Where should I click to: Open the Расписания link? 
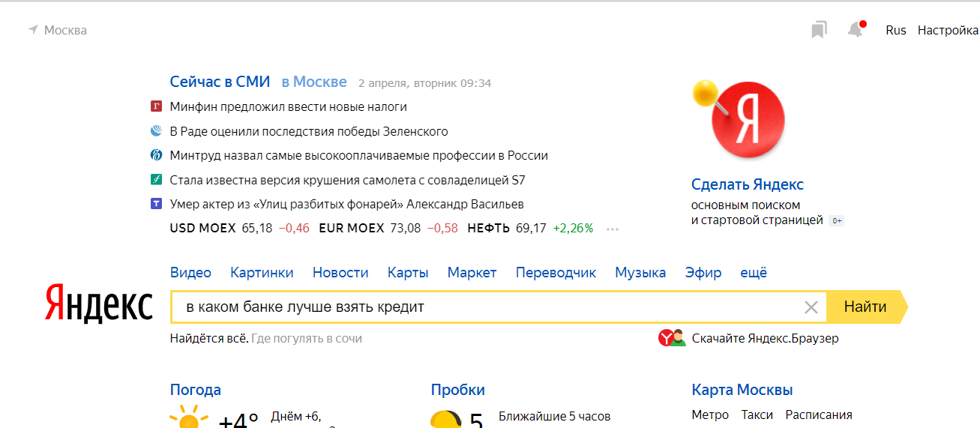pyautogui.click(x=819, y=415)
